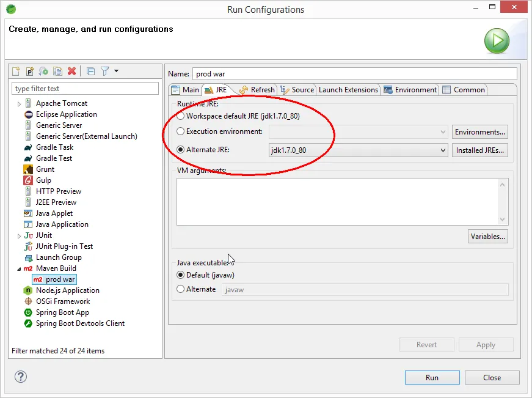
Task: Select Gradle Task elephant icon
Action: point(28,147)
